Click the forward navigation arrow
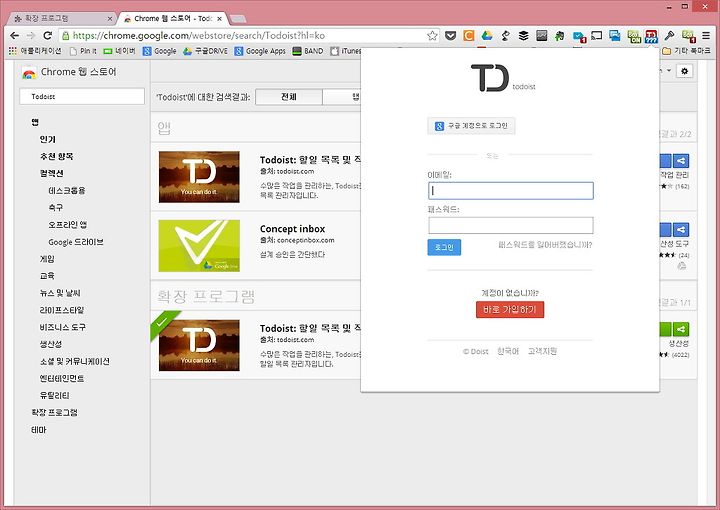Image resolution: width=720 pixels, height=510 pixels. [31, 35]
